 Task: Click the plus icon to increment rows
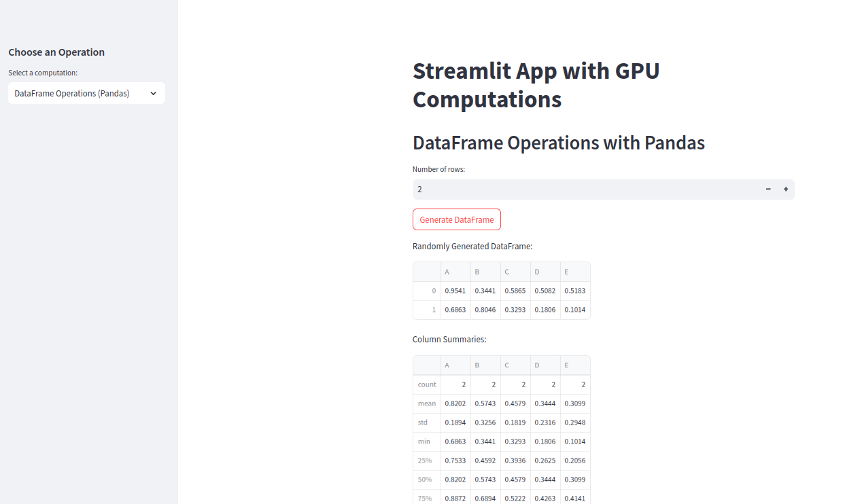point(785,190)
